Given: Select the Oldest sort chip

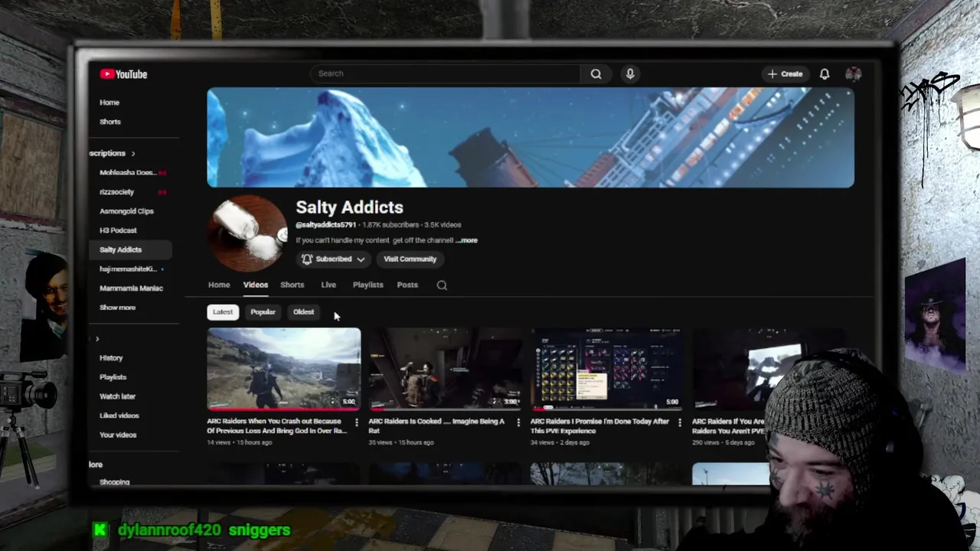Looking at the screenshot, I should coord(303,311).
